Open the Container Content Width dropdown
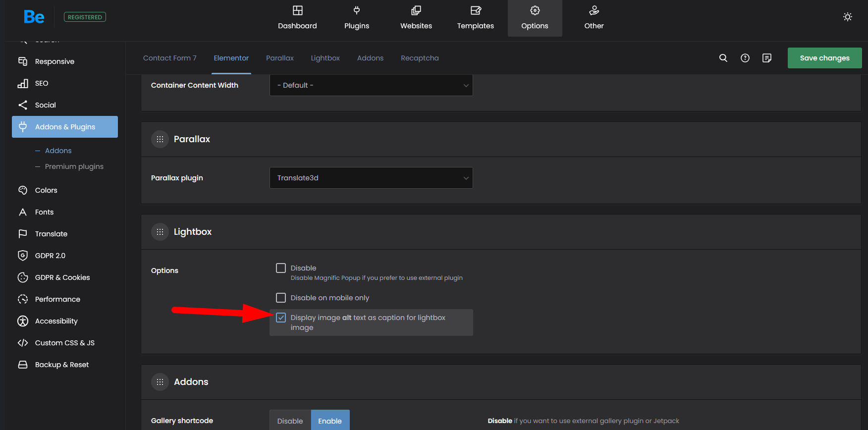Image resolution: width=868 pixels, height=430 pixels. (371, 85)
